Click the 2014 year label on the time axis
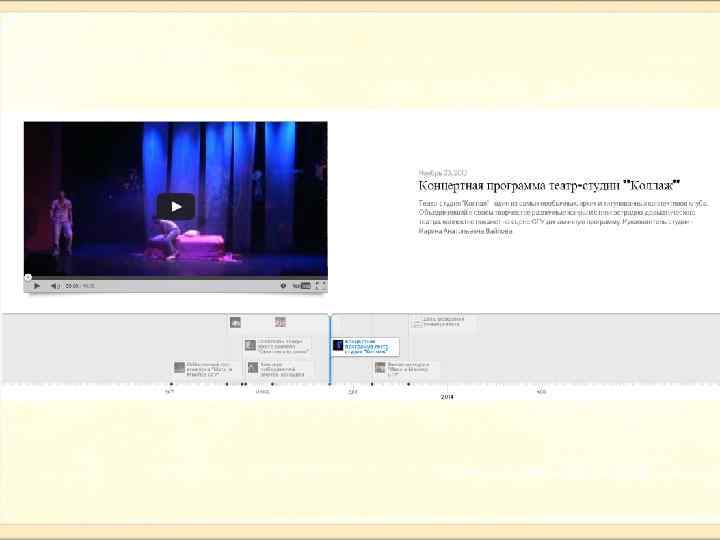Image resolution: width=720 pixels, height=540 pixels. 447,397
